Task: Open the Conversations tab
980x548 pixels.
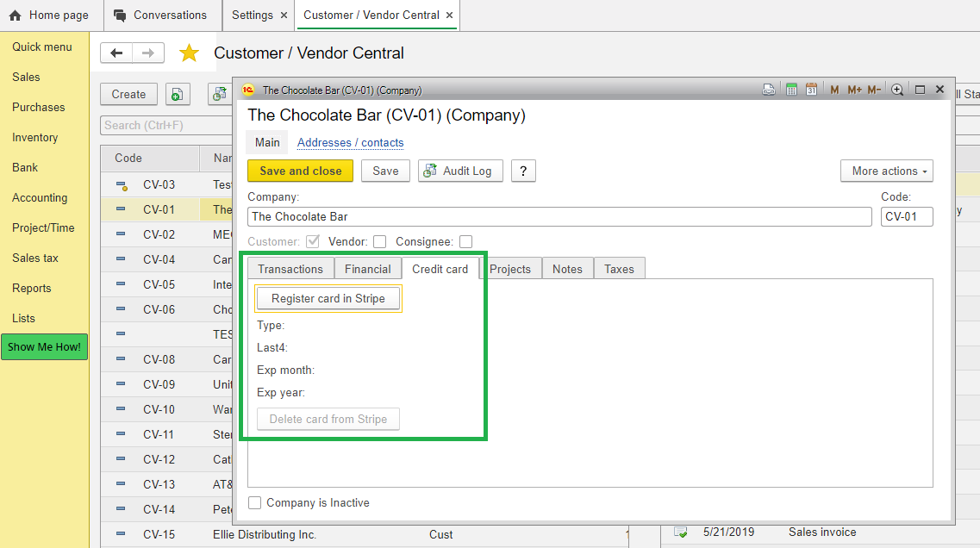Action: click(x=160, y=15)
